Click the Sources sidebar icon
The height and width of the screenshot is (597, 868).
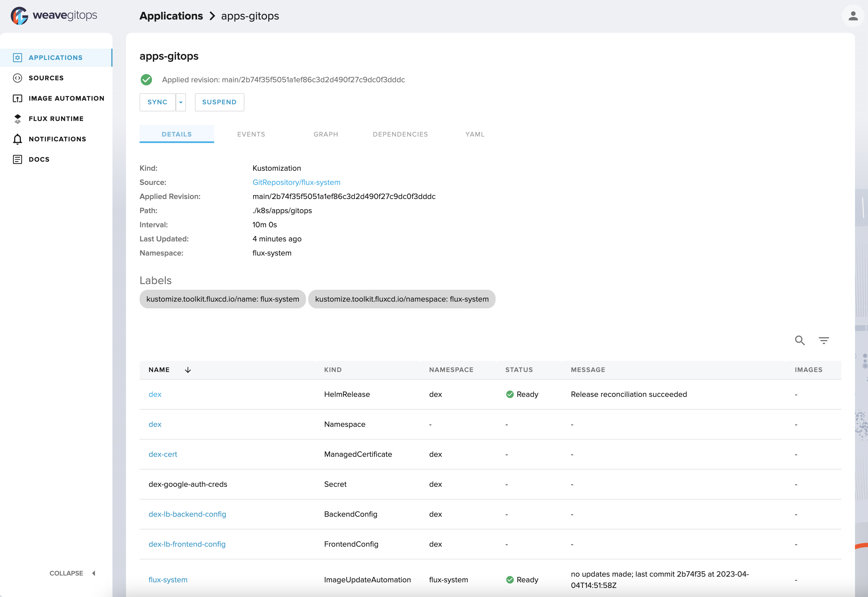pyautogui.click(x=18, y=78)
